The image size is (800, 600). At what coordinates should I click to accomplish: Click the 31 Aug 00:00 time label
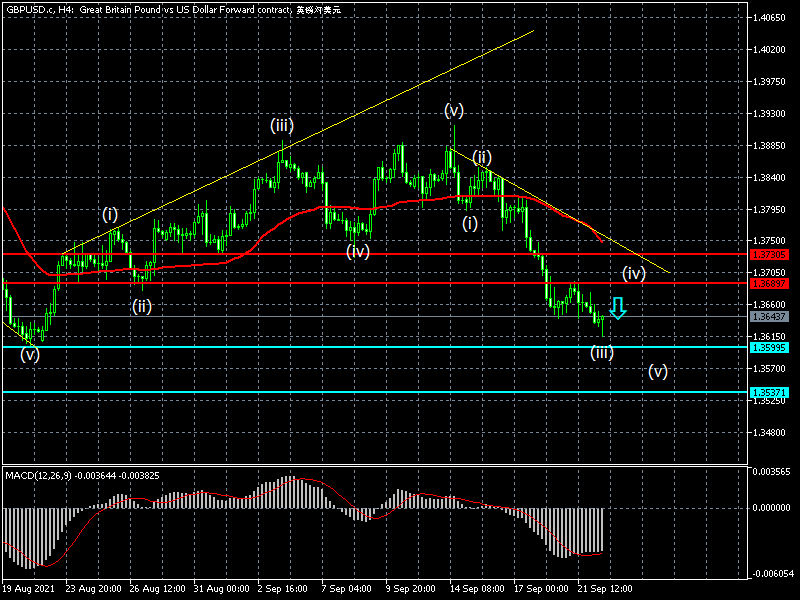[x=222, y=588]
